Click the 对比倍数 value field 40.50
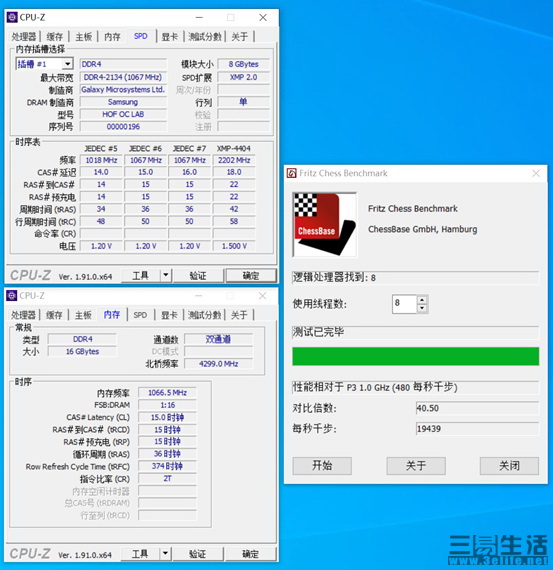This screenshot has height=570, width=553. click(x=477, y=408)
